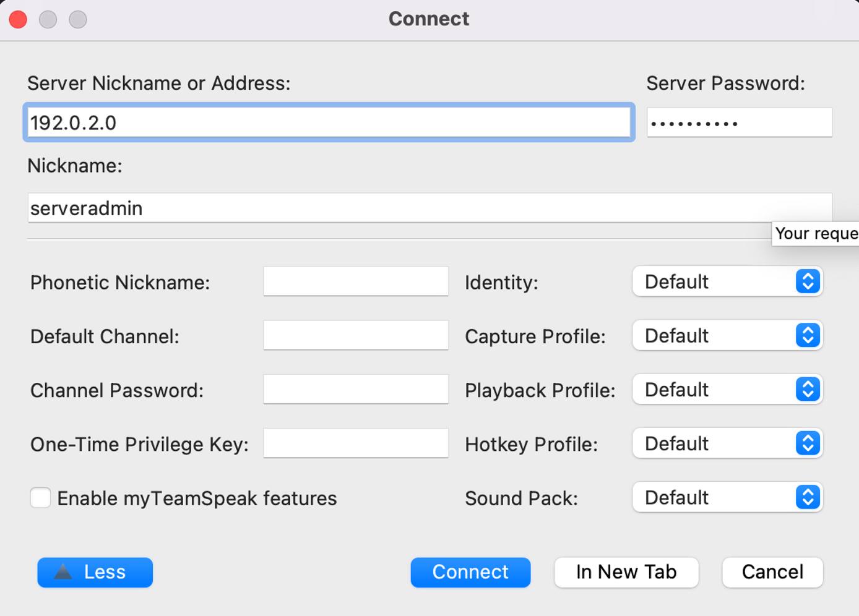Open the Hotkey Profile dropdown
The image size is (859, 616).
(x=727, y=443)
